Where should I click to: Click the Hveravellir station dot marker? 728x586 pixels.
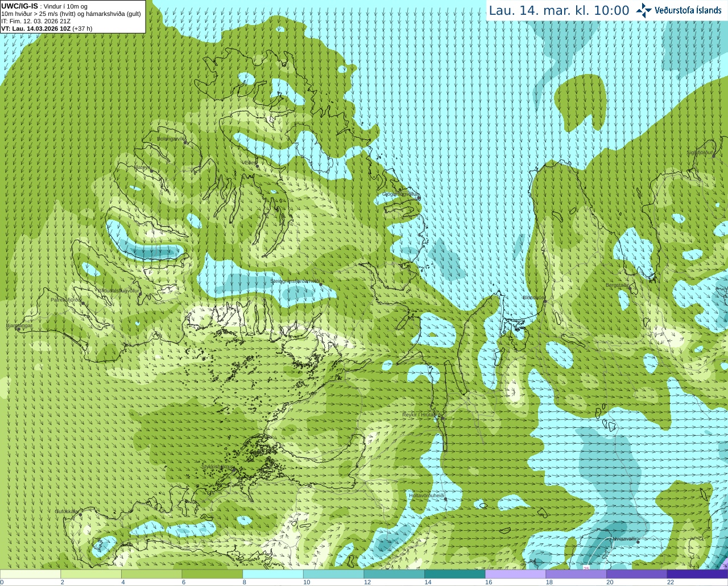click(x=638, y=542)
